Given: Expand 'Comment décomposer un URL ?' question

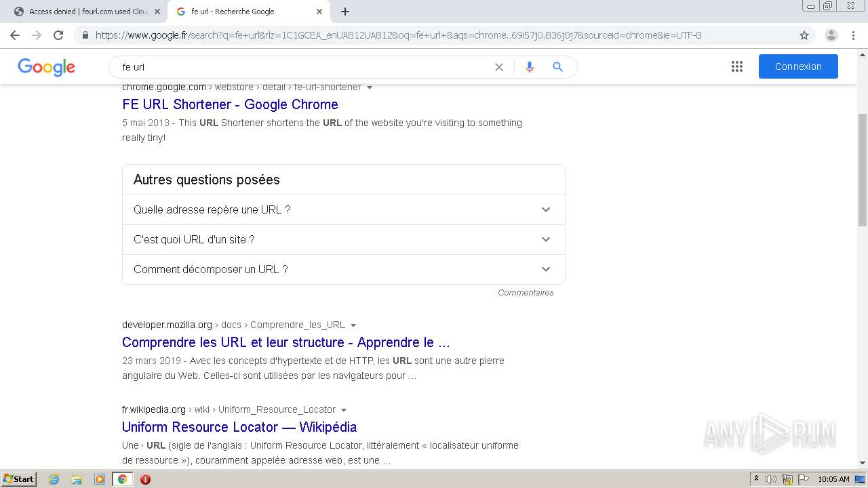Looking at the screenshot, I should 344,269.
